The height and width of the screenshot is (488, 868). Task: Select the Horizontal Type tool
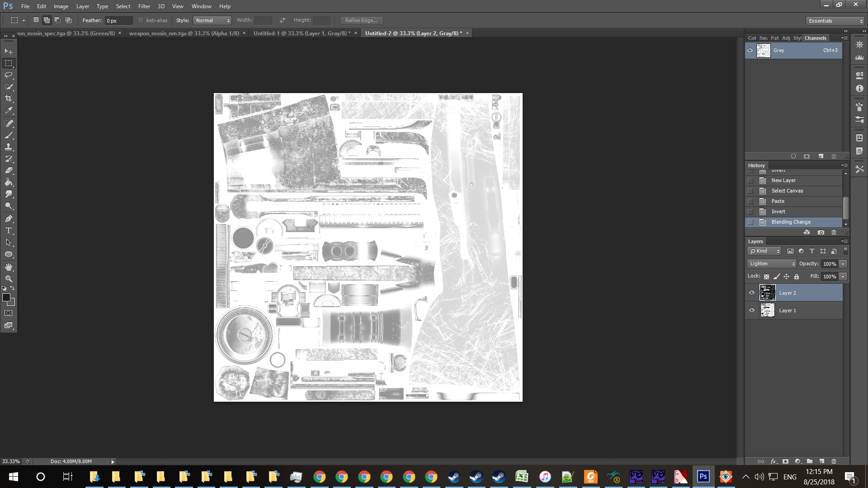click(x=9, y=230)
